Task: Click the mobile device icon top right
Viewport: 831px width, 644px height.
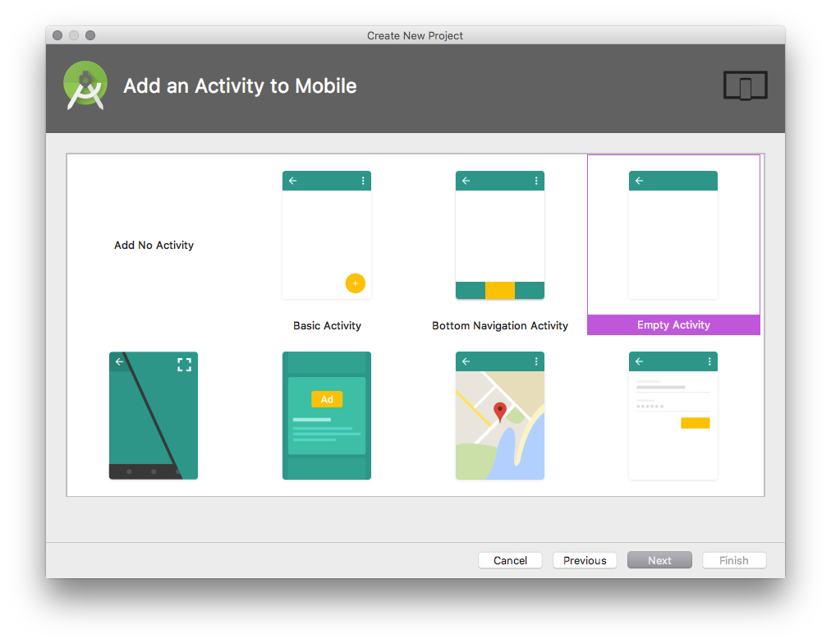Action: click(x=745, y=85)
